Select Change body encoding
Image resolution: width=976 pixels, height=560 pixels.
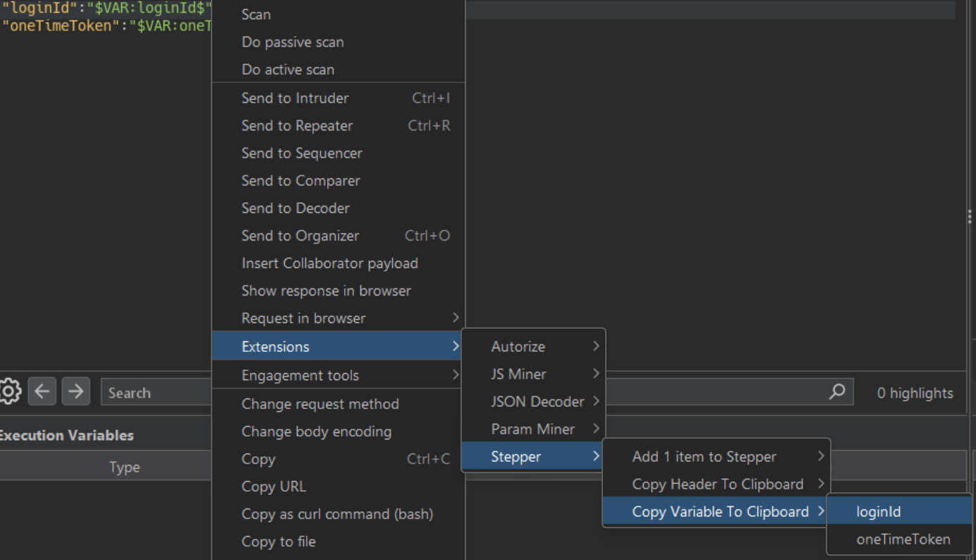338,431
